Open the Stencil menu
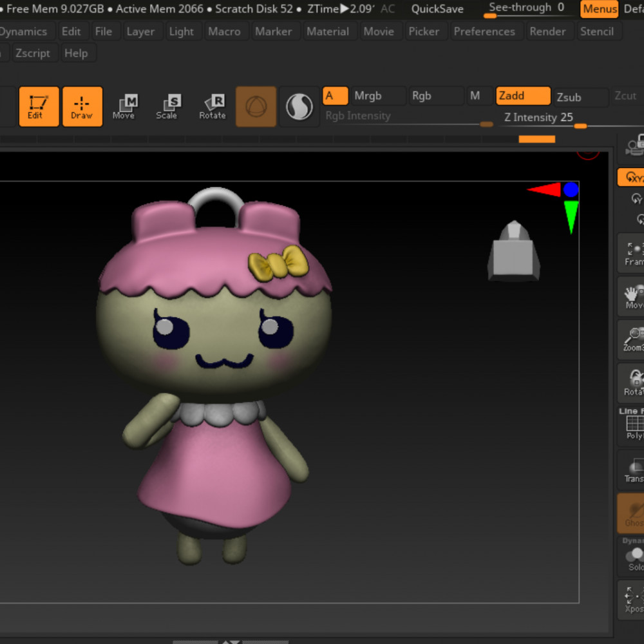 click(597, 31)
